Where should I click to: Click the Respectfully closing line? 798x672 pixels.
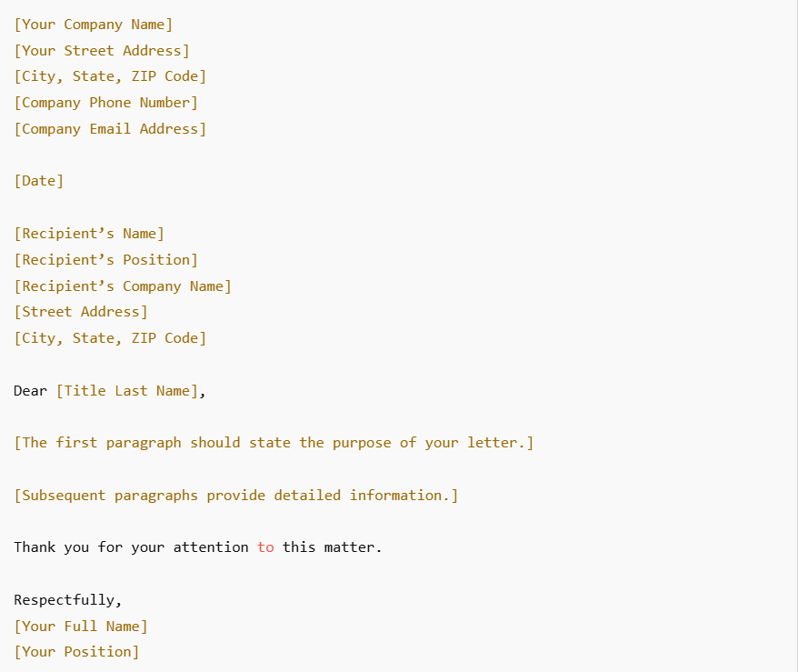[x=68, y=600]
